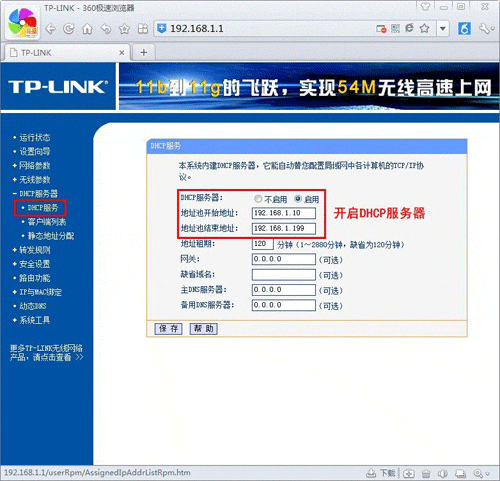This screenshot has height=481, width=500.
Task: Click the blue extension icon in toolbar
Action: pyautogui.click(x=464, y=29)
